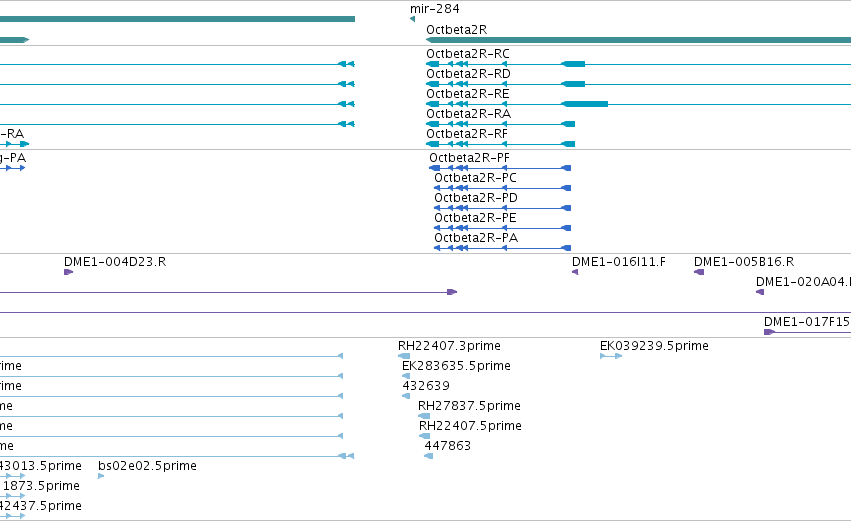Click the DME1-016I11.F arrow glyph

point(575,272)
